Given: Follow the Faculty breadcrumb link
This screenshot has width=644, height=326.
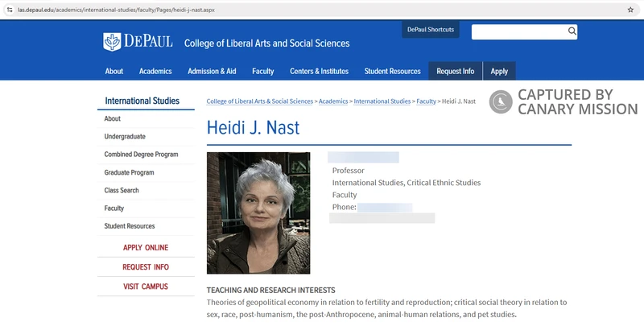Looking at the screenshot, I should point(426,101).
